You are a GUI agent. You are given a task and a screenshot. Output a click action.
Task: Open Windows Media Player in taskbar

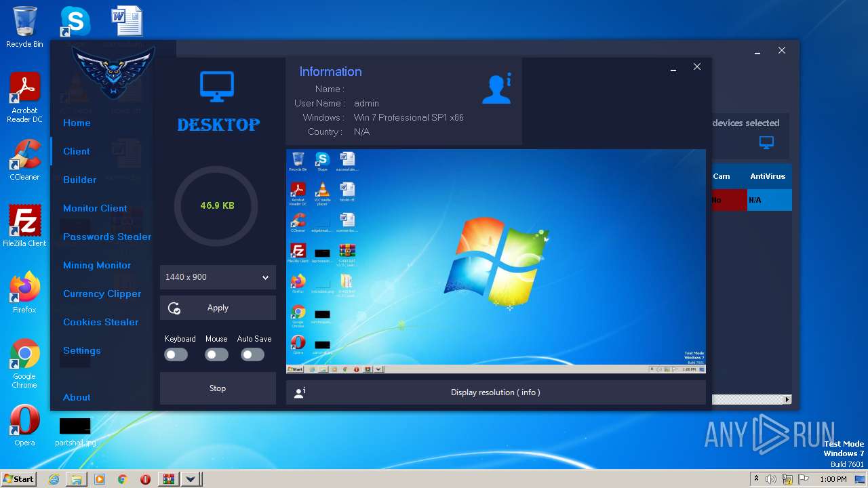100,479
